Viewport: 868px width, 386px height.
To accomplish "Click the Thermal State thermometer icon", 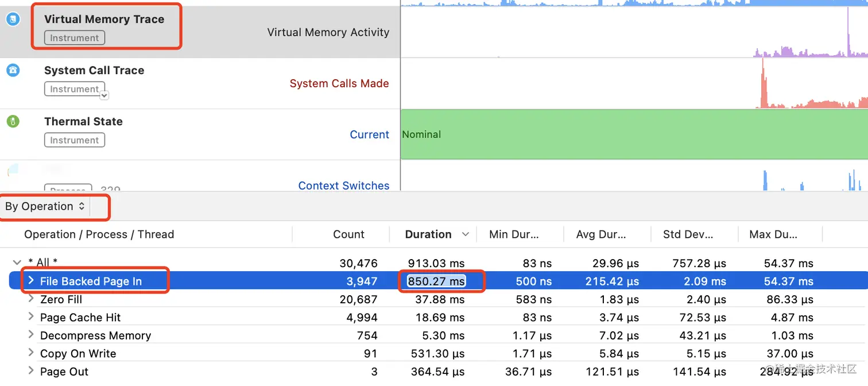I will pyautogui.click(x=13, y=121).
